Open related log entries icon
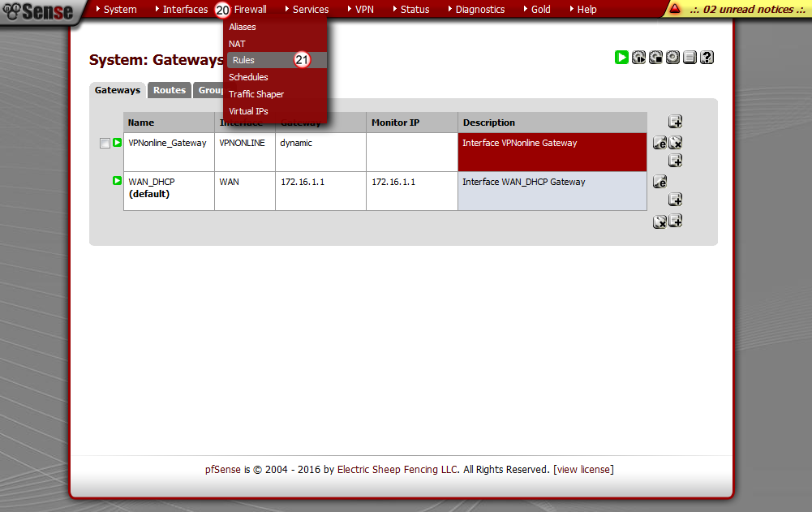This screenshot has height=512, width=812. [x=690, y=58]
